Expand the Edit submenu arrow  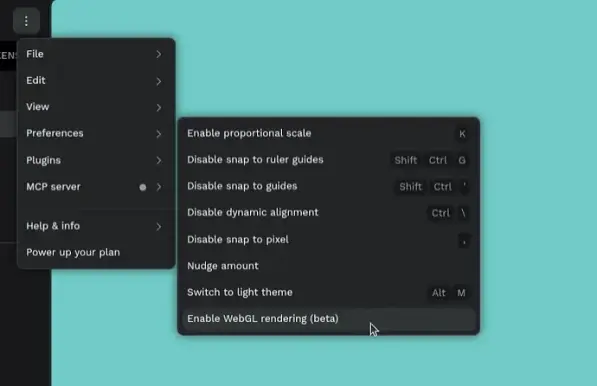point(159,81)
